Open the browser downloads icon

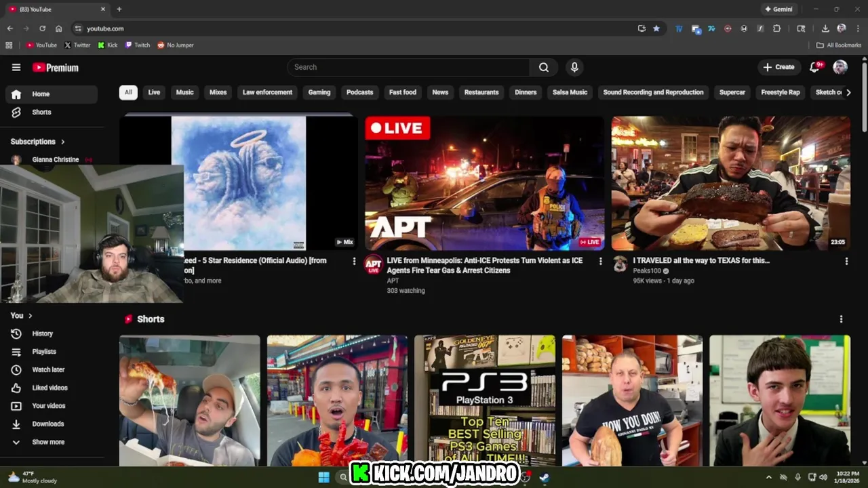(x=825, y=28)
